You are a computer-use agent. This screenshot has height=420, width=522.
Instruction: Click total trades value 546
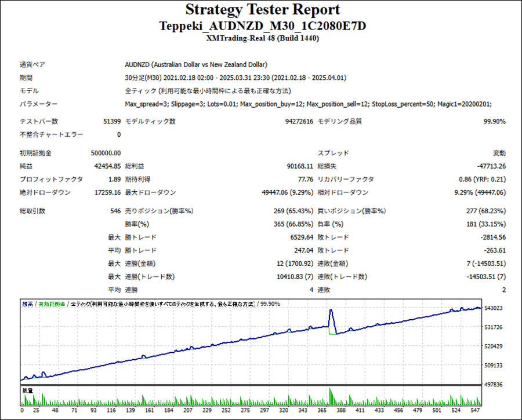(x=115, y=211)
